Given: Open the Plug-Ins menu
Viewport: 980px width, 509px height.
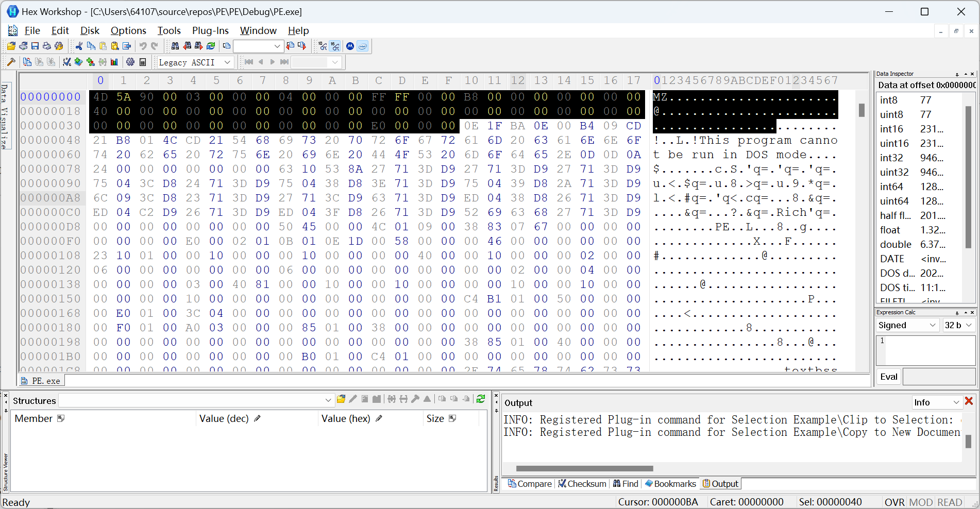Looking at the screenshot, I should [x=210, y=30].
